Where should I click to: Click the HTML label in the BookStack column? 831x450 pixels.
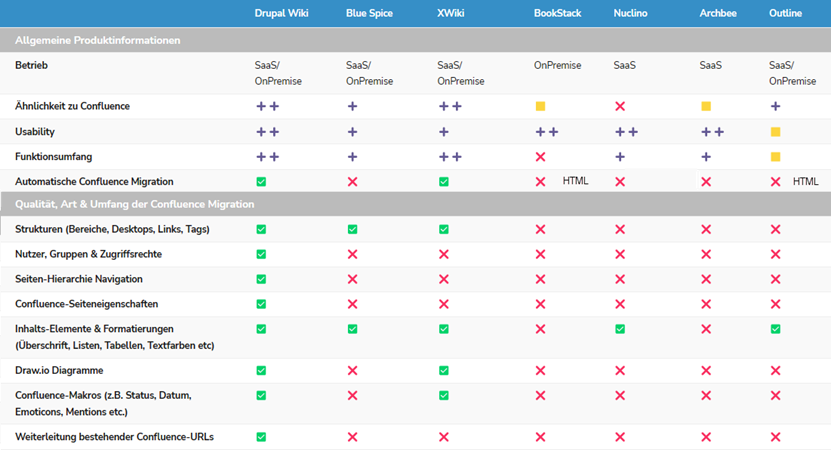pyautogui.click(x=575, y=182)
